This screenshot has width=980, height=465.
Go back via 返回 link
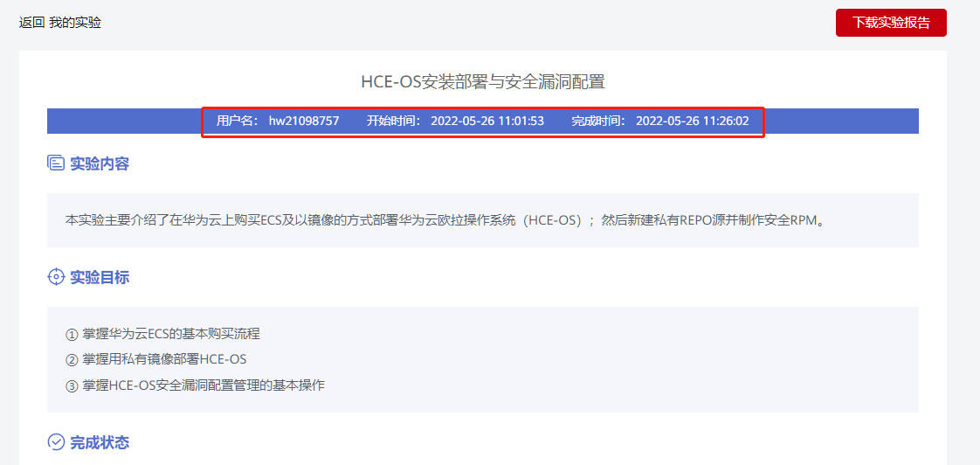31,23
